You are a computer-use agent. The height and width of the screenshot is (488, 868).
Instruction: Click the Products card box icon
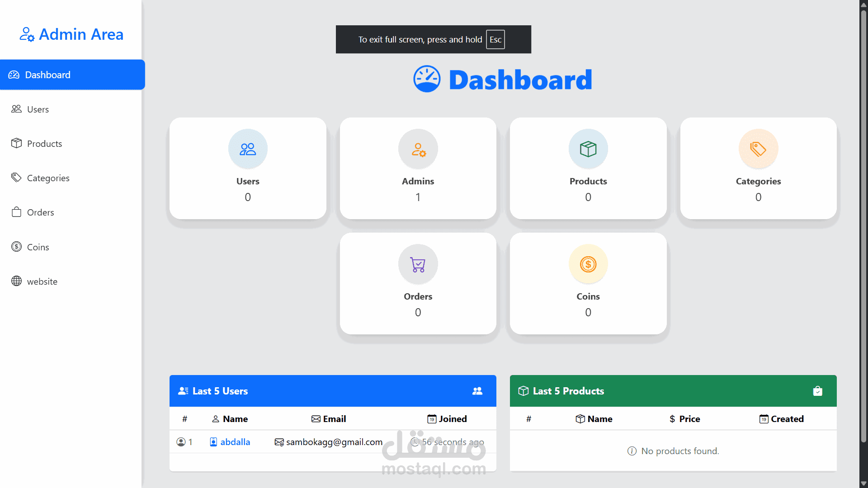tap(588, 149)
